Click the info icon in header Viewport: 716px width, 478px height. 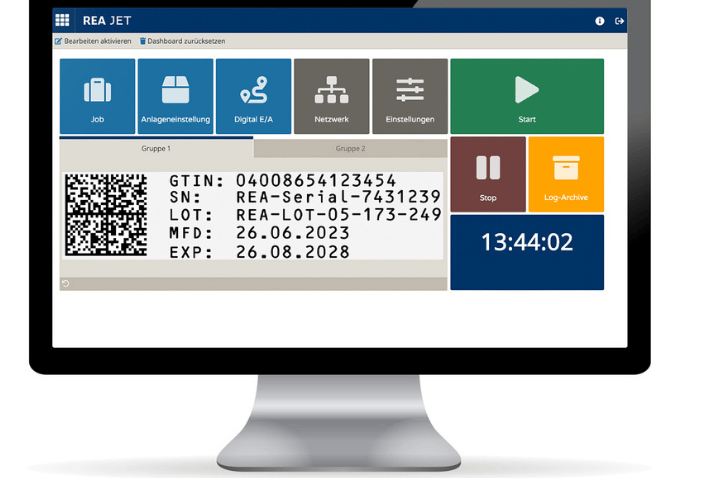coord(600,21)
